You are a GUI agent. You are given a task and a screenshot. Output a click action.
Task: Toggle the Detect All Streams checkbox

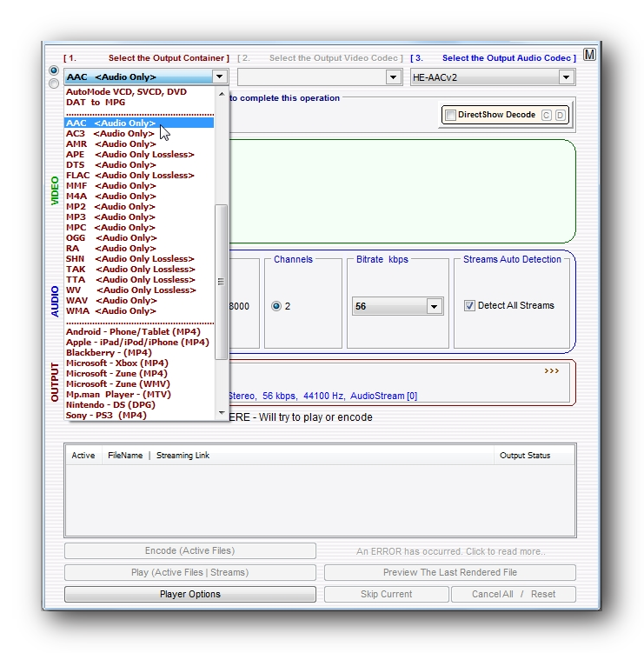(x=469, y=305)
